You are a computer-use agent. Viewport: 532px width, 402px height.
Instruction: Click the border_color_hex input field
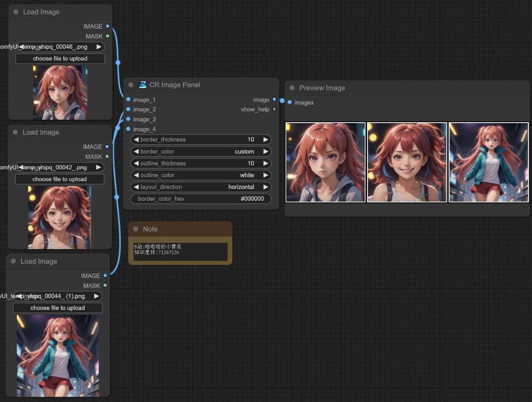pyautogui.click(x=201, y=199)
